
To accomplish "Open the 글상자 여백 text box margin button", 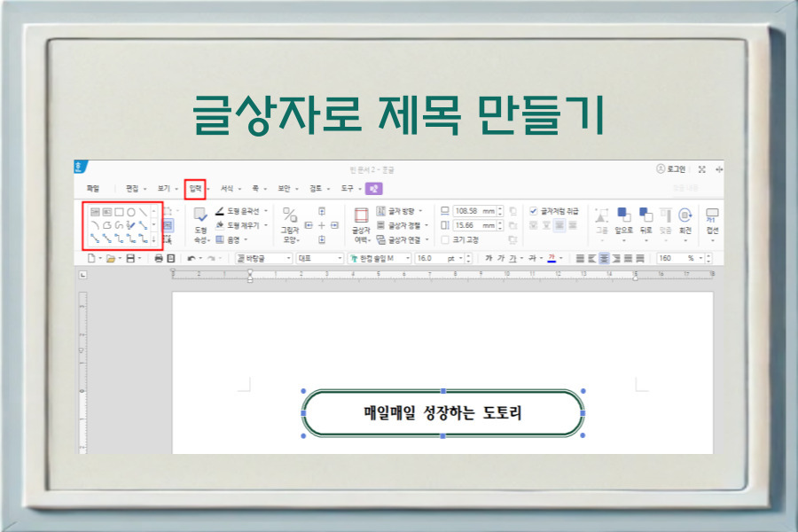I will tap(361, 224).
